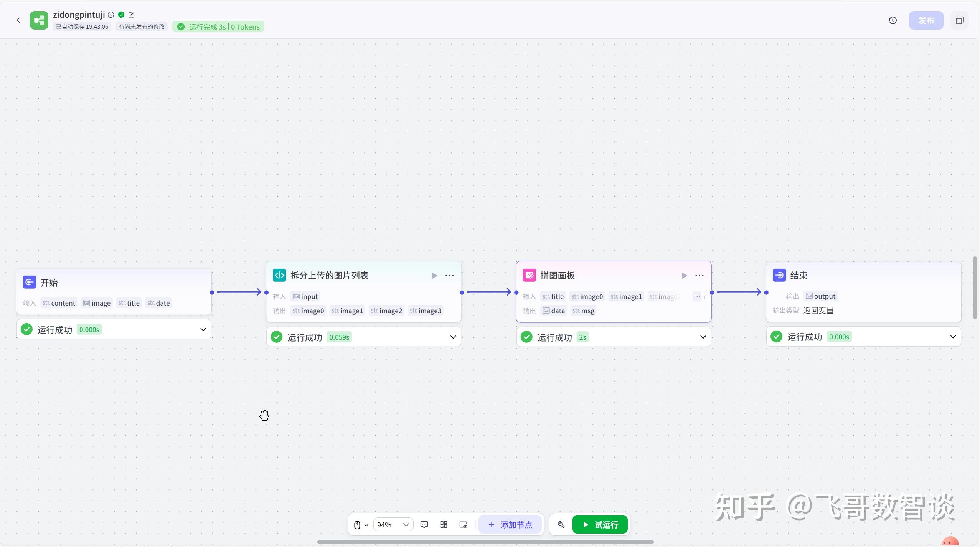Toggle open the 拼图画板 run success details
Screen dimensions: 980x547
(x=703, y=337)
